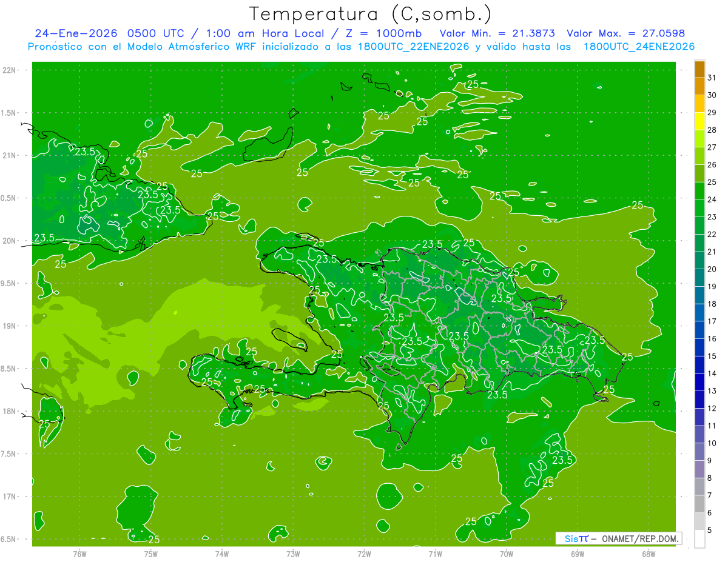The image size is (728, 562).
Task: Click 'Valor Max. = 27.0598' in header
Action: coord(625,33)
